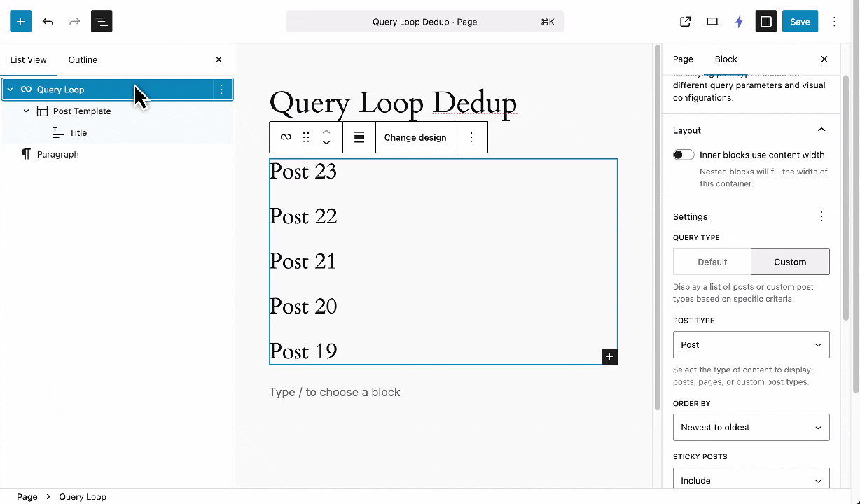Toggle Inner blocks use content width
860x504 pixels.
click(x=684, y=155)
